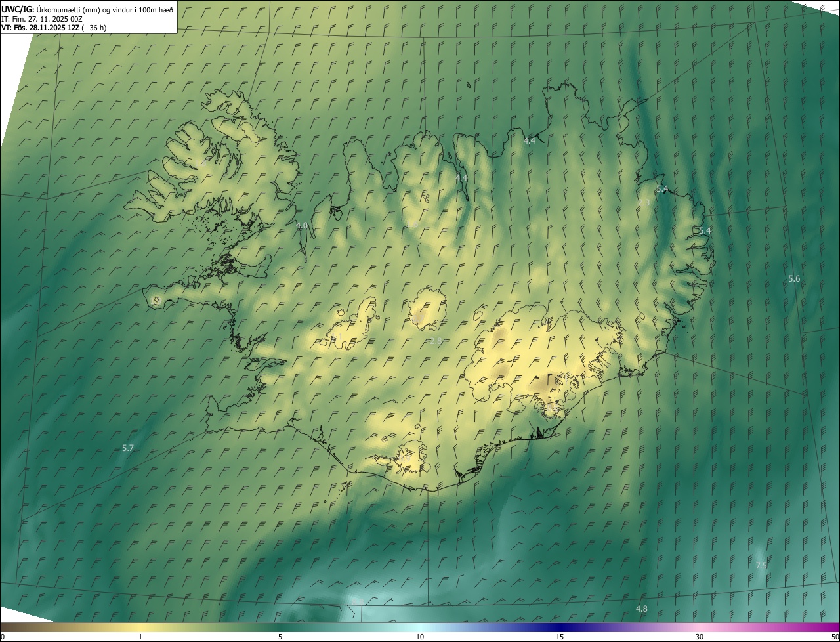840x642 pixels.
Task: Click the 4.0 value label on the map
Action: point(302,225)
